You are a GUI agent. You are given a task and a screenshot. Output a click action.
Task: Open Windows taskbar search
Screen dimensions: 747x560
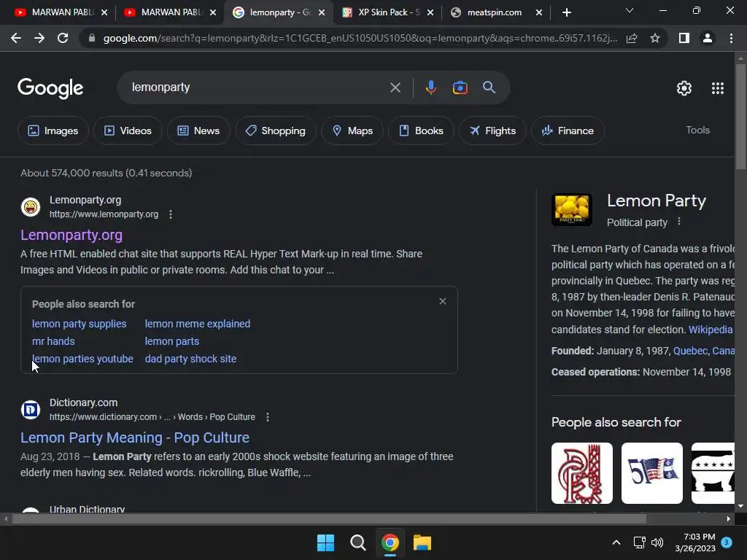coord(357,542)
